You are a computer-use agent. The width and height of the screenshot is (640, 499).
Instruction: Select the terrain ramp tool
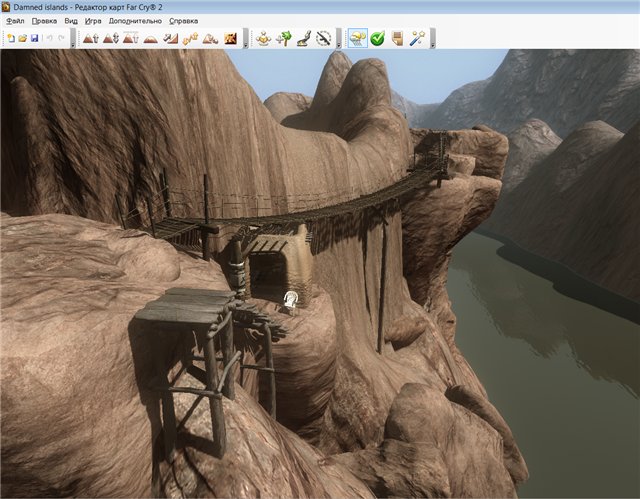pos(171,38)
